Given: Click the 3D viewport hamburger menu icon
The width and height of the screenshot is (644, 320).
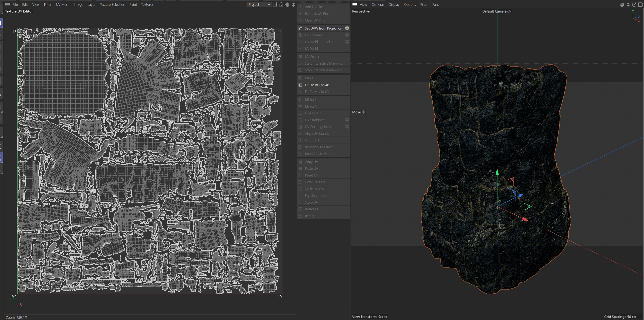Looking at the screenshot, I should pyautogui.click(x=354, y=5).
